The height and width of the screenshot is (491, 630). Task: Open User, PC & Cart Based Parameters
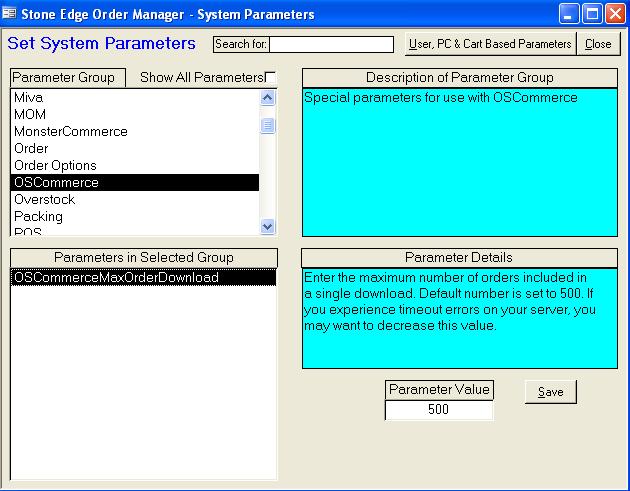[x=490, y=44]
